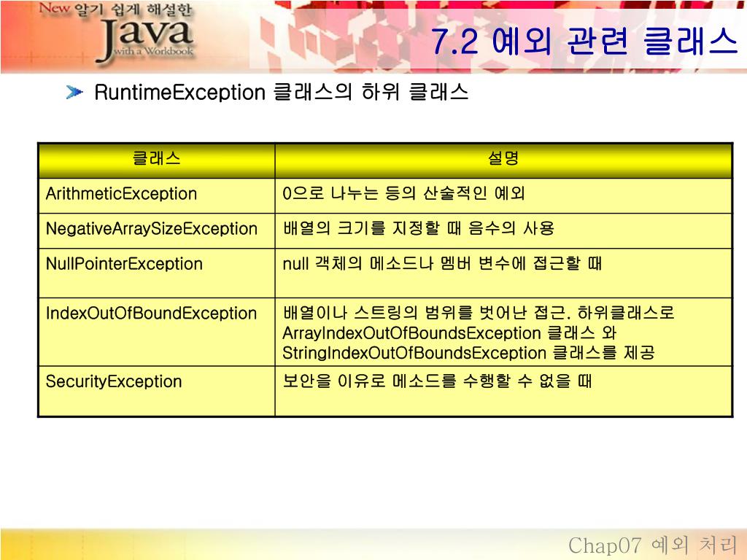Select the NegativeArraySizeException cell
Screen dimensions: 747x560
coord(157,230)
